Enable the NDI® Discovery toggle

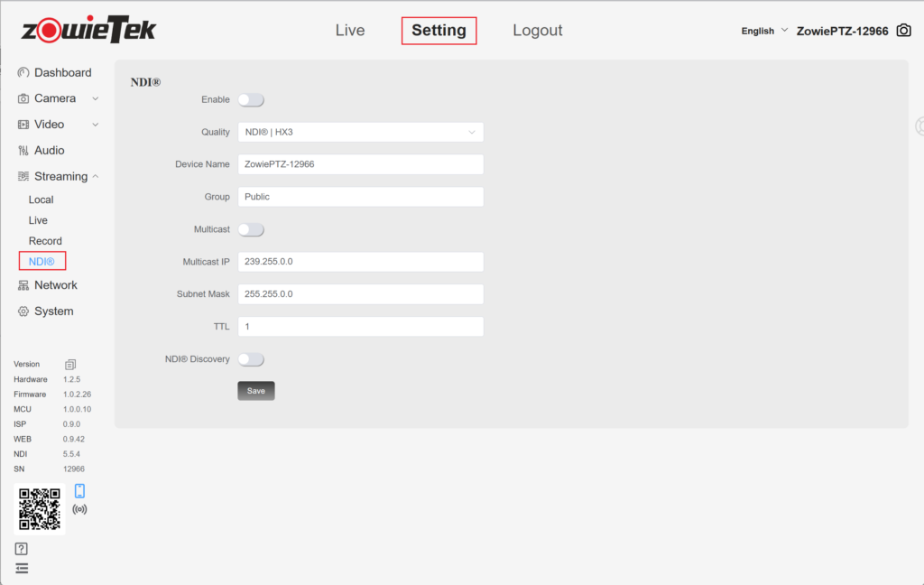251,359
